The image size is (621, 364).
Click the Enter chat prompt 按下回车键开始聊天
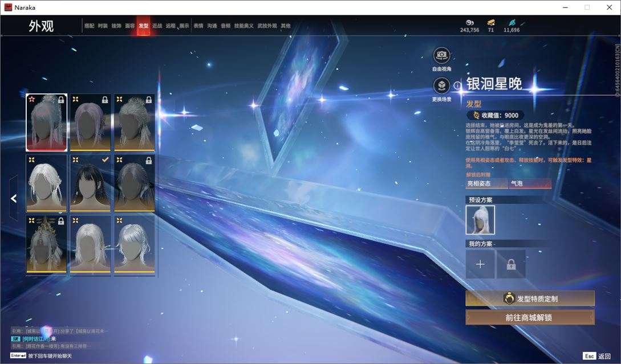pyautogui.click(x=41, y=355)
